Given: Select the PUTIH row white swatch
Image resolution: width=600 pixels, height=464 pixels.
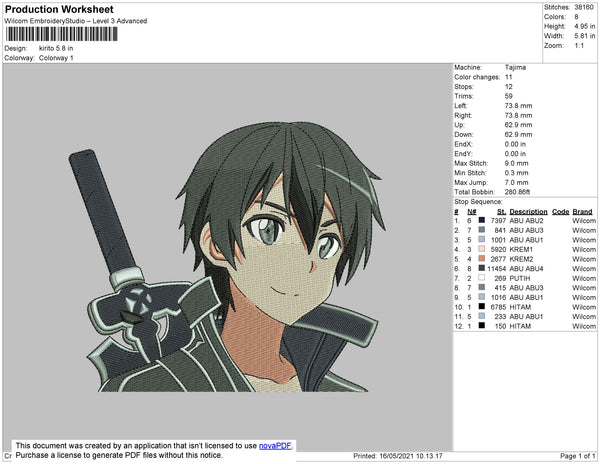Looking at the screenshot, I should 482,278.
